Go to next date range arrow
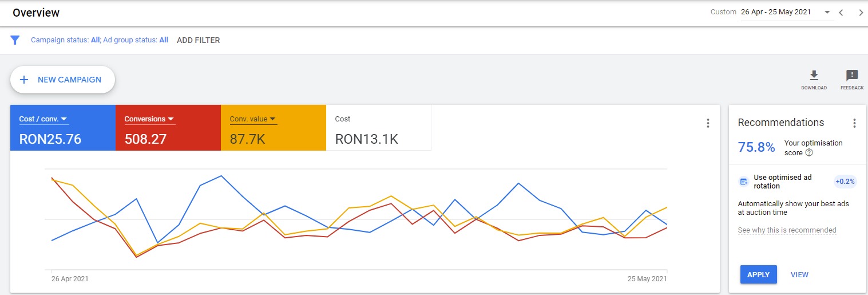 point(861,13)
